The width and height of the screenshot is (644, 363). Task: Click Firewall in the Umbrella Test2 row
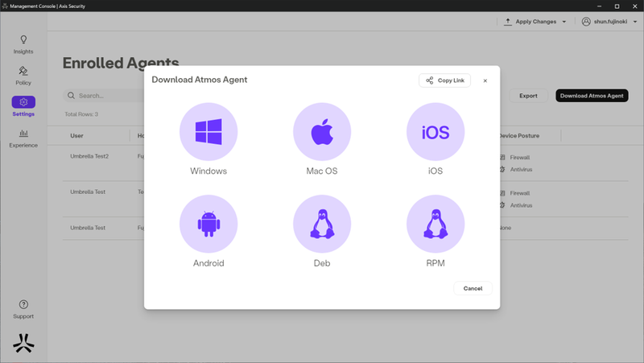(519, 157)
